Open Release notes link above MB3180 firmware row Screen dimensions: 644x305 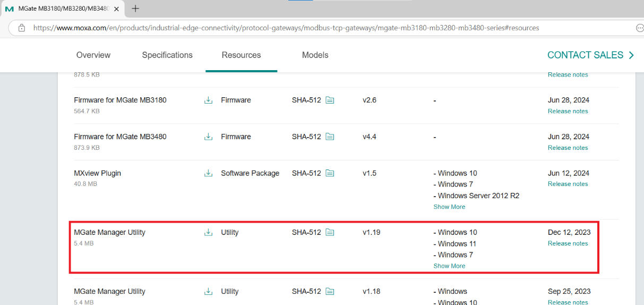coord(568,75)
